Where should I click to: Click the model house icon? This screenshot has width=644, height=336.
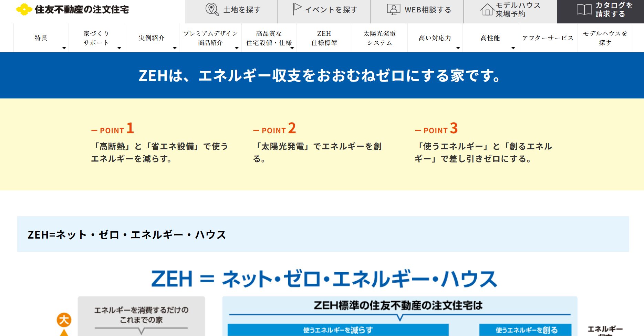click(x=487, y=10)
